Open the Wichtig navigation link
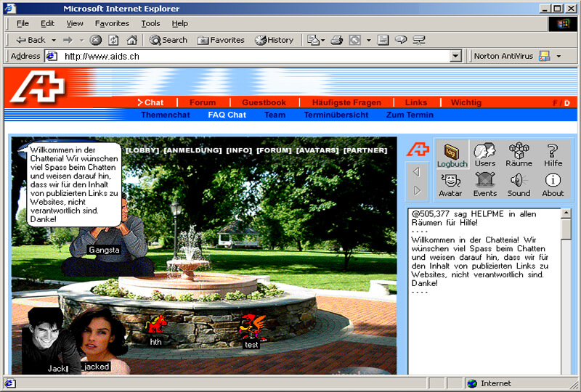 (x=466, y=102)
